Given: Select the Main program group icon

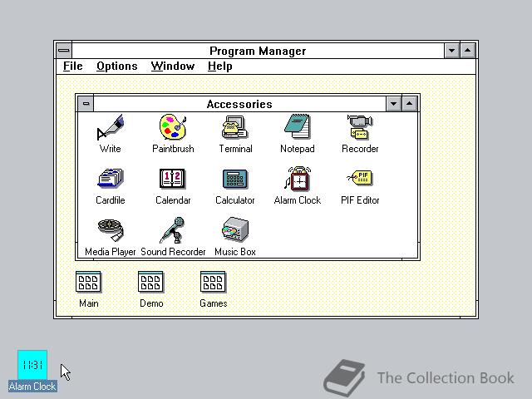Looking at the screenshot, I should click(x=88, y=282).
